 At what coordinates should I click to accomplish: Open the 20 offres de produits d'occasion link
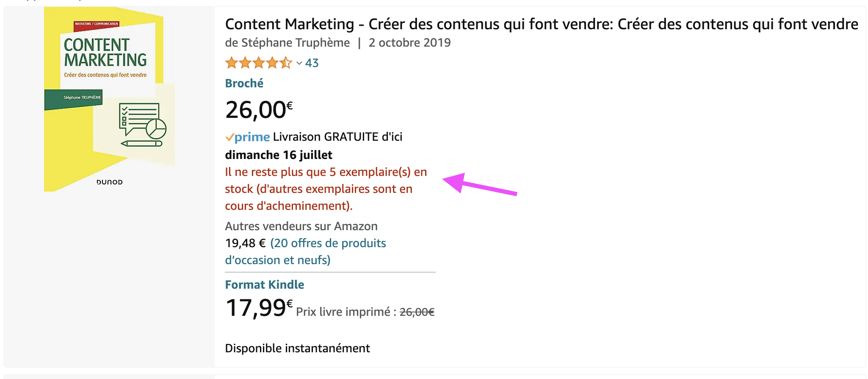coord(328,243)
